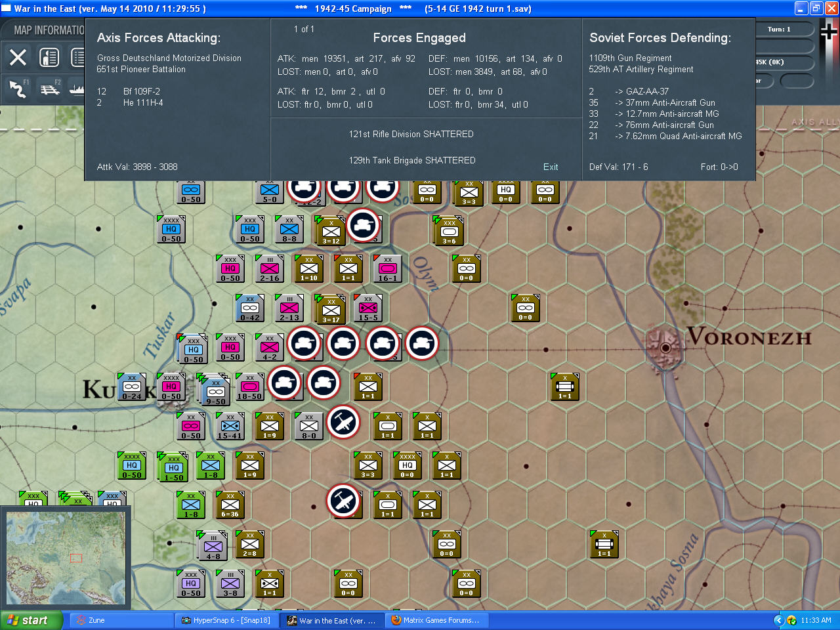The image size is (840, 630).
Task: Select the F1 move mode arrow icon
Action: (18, 88)
